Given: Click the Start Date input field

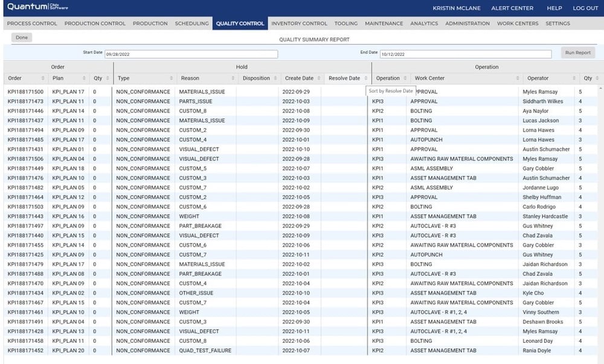Looking at the screenshot, I should 191,54.
